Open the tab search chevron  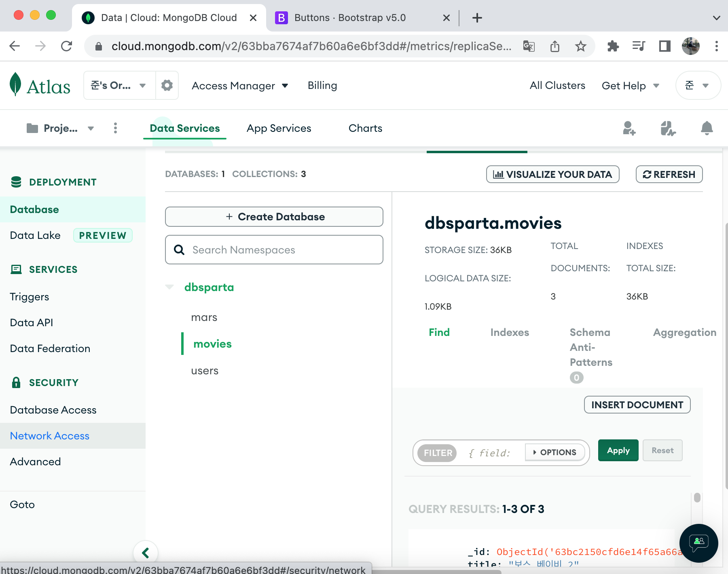pos(716,18)
